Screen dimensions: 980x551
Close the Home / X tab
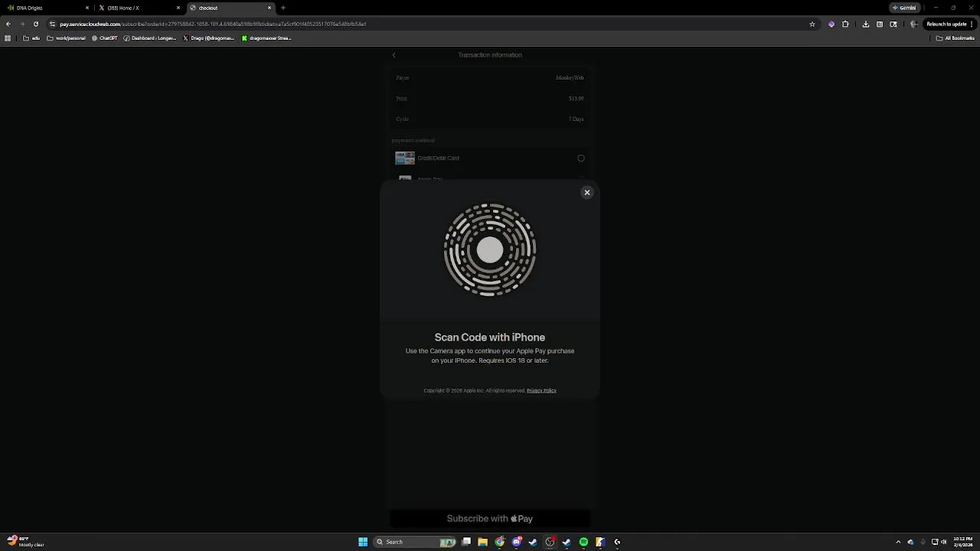point(178,8)
